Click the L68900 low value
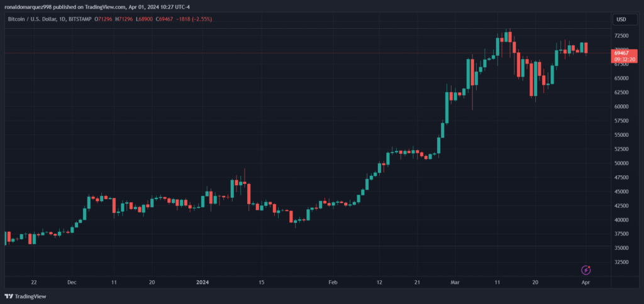The height and width of the screenshot is (304, 644). [x=145, y=19]
